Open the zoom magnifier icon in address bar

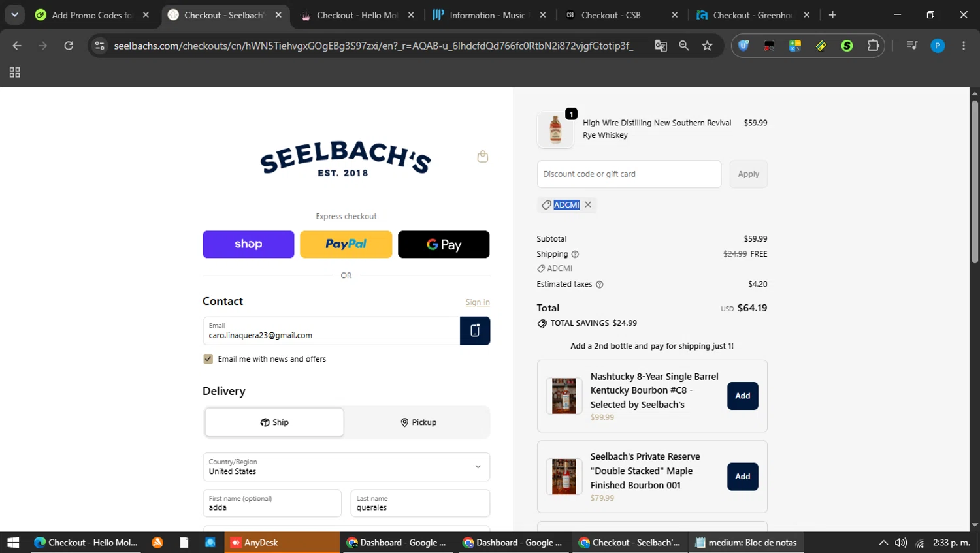(x=684, y=46)
